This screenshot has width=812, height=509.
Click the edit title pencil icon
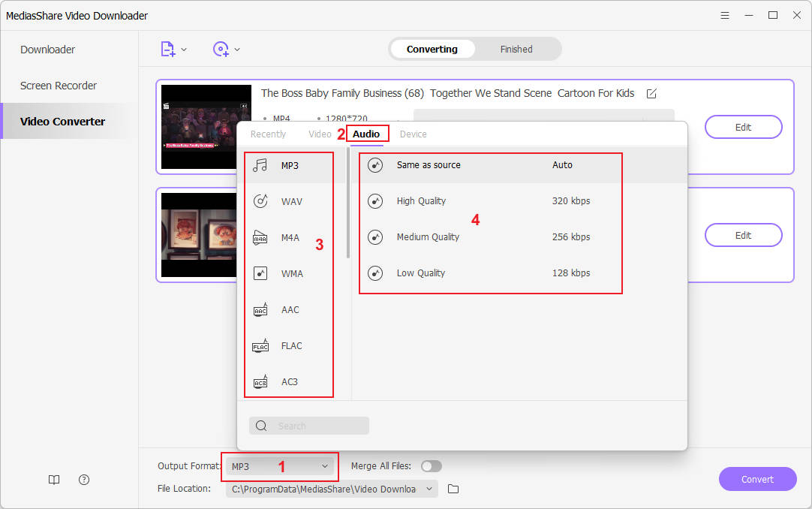651,94
